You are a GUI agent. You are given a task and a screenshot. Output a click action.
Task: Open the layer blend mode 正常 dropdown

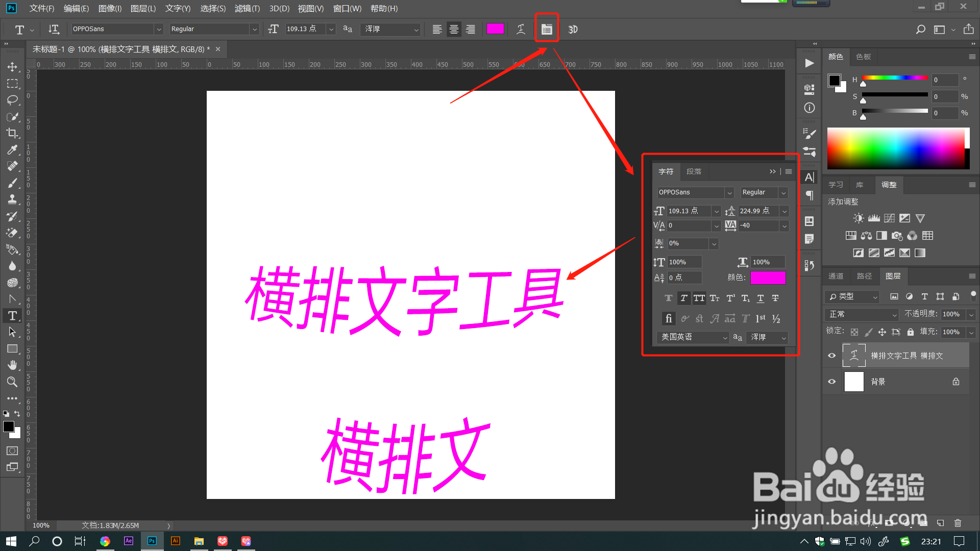pos(862,314)
